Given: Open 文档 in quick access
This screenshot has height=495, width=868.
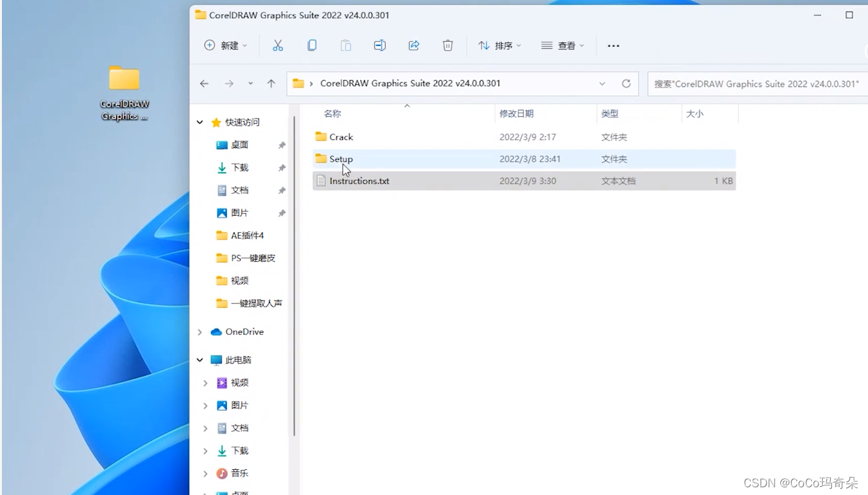Looking at the screenshot, I should click(240, 190).
